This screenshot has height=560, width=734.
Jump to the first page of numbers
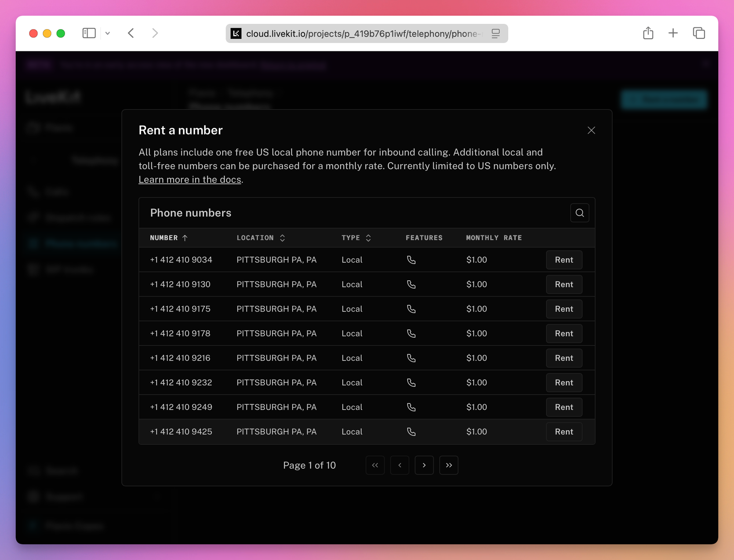375,465
